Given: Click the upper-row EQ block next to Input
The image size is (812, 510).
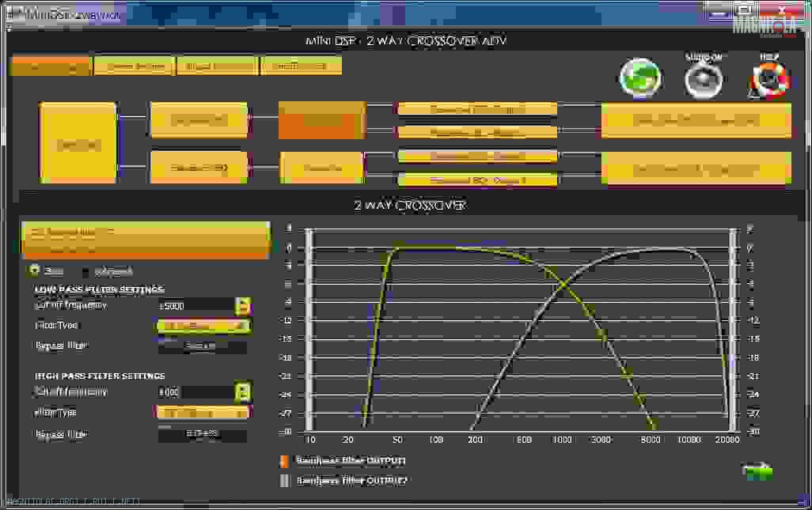Looking at the screenshot, I should pos(199,120).
